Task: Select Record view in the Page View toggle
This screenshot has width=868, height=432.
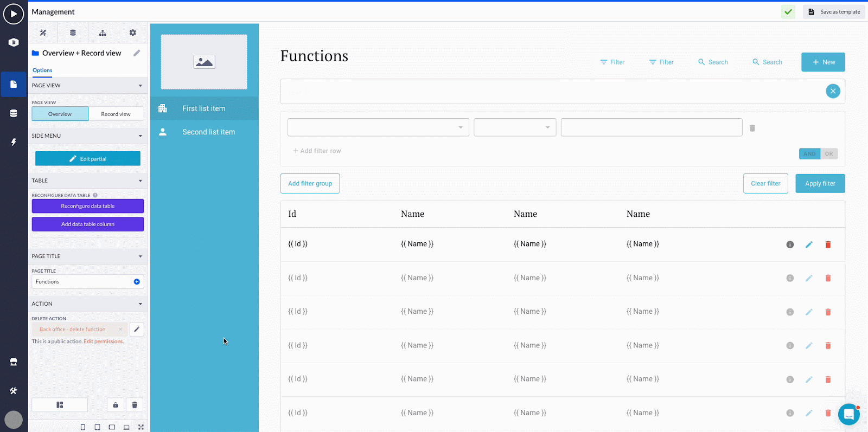Action: coord(116,114)
